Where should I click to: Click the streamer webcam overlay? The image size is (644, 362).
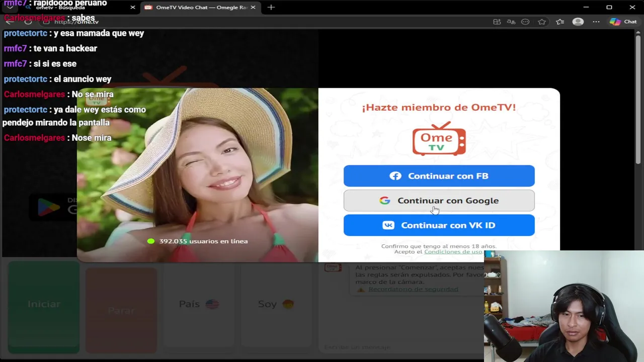(564, 306)
